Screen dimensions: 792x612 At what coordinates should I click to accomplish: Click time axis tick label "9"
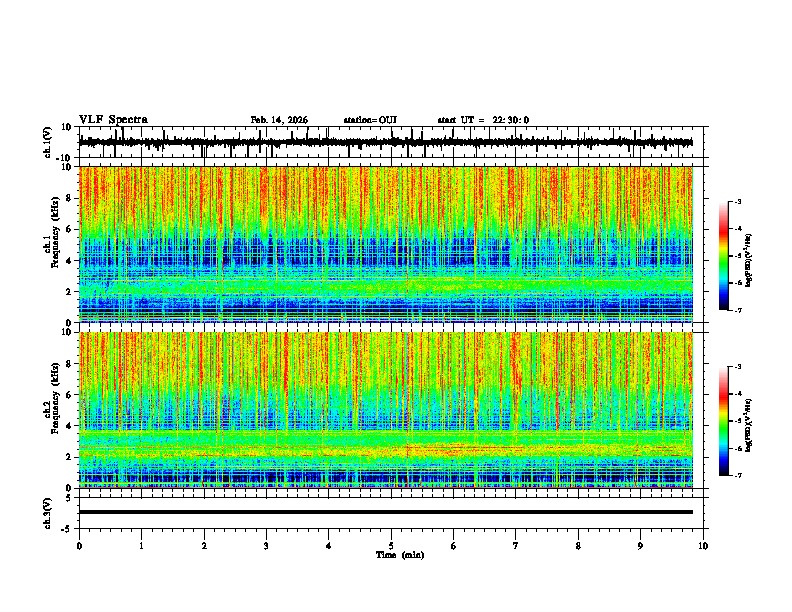tap(640, 546)
